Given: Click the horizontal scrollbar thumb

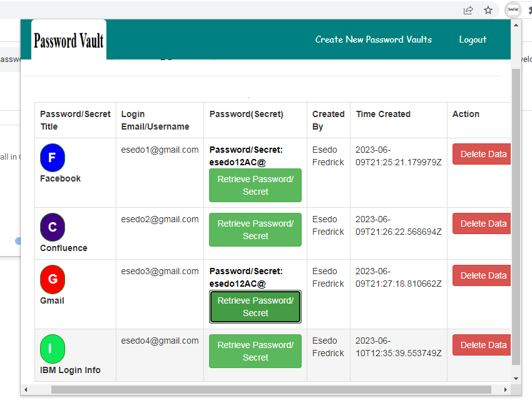Looking at the screenshot, I should point(271,389).
